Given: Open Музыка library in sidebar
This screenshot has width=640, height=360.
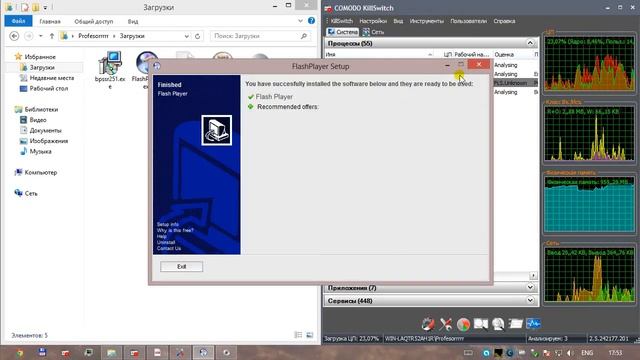Looking at the screenshot, I should pyautogui.click(x=40, y=151).
